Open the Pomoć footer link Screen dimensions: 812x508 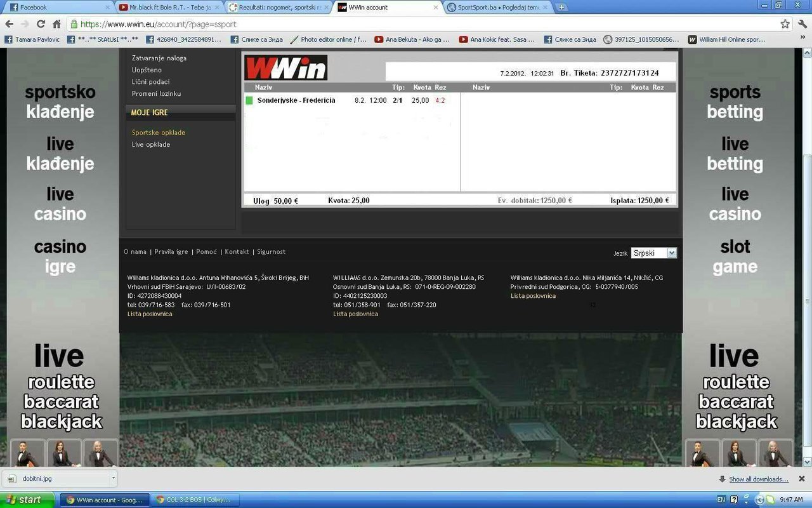pos(206,252)
